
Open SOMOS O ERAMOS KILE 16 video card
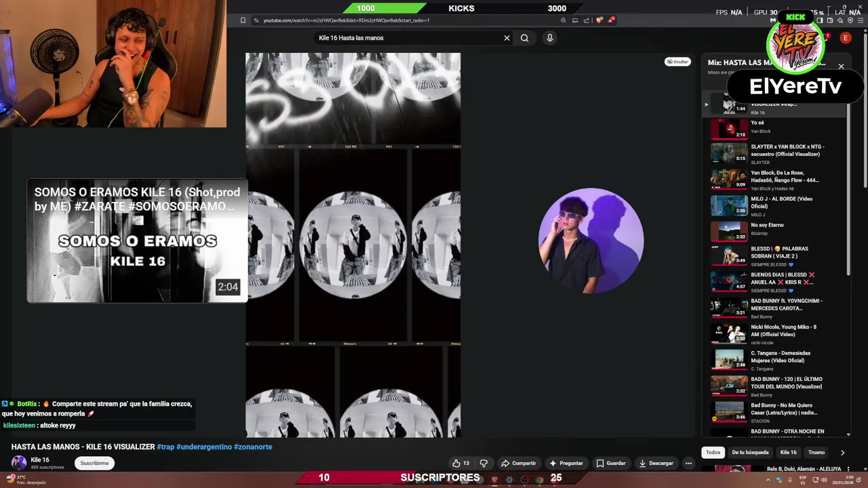pyautogui.click(x=137, y=241)
